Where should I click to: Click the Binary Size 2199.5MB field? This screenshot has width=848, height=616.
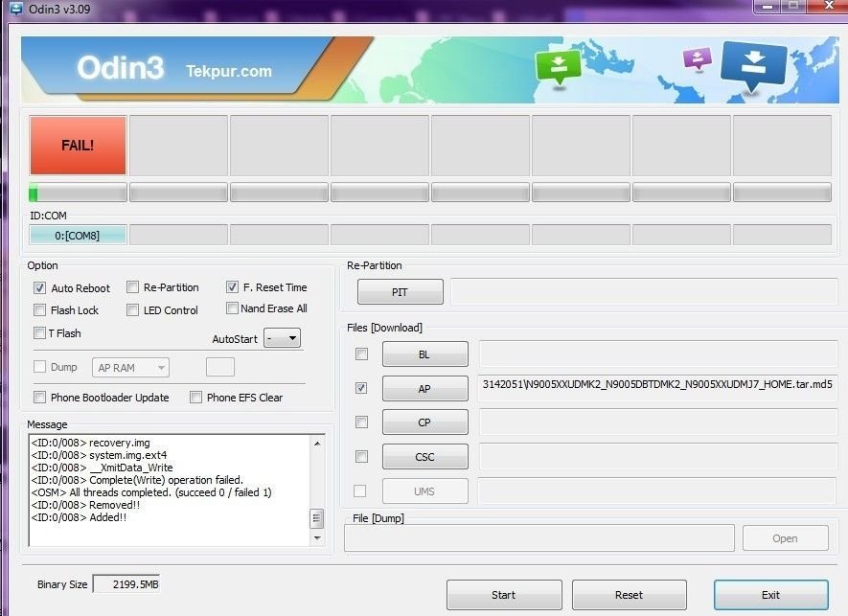[x=126, y=584]
